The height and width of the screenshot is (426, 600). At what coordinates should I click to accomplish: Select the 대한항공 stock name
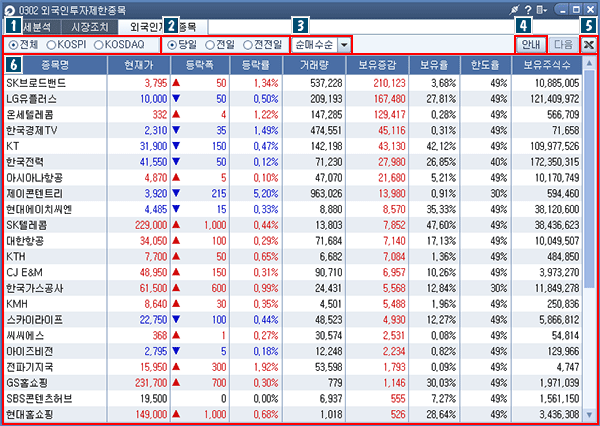(25, 241)
